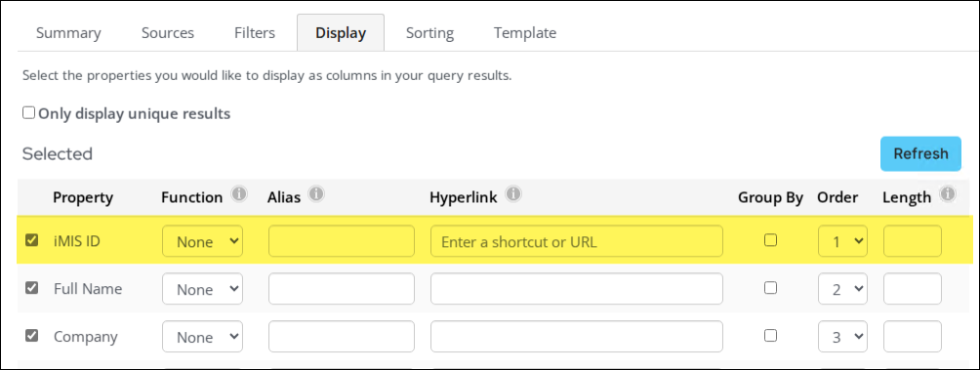Screen dimensions: 980x370
Task: Focus the iMIS ID Hyperlink field
Action: point(576,241)
